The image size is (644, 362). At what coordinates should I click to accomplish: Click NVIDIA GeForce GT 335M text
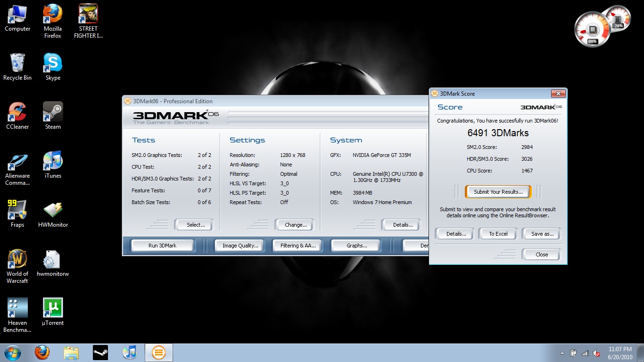click(x=382, y=155)
